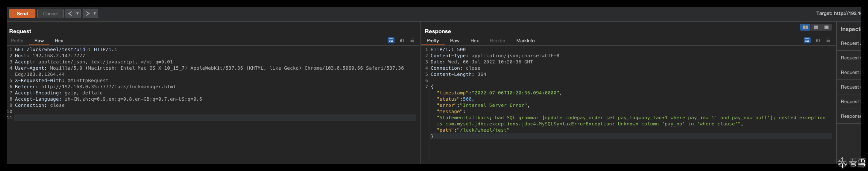Click the Host: 192.168.2.147:7777 header line
The height and width of the screenshot is (171, 868).
coord(50,56)
